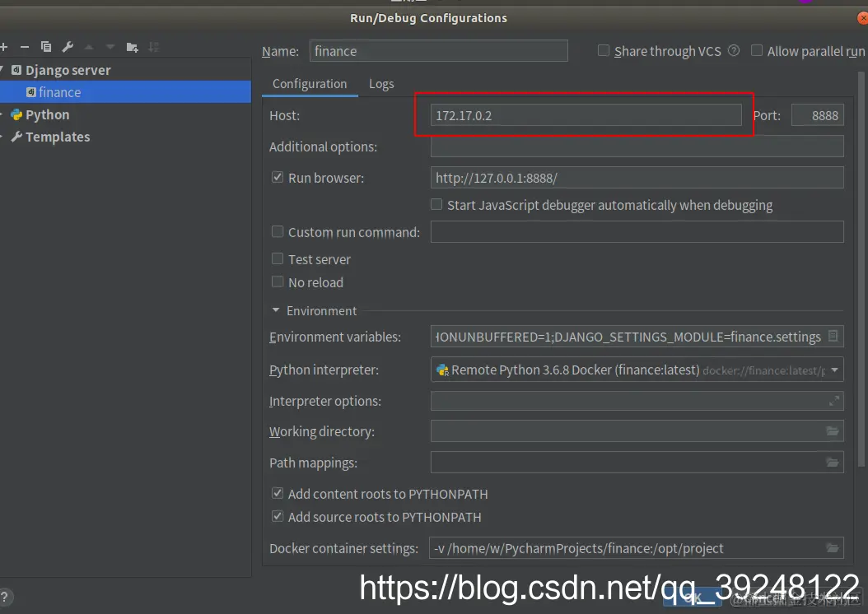Viewport: 868px width, 614px height.
Task: Uncheck Run browser checkbox
Action: tap(278, 178)
